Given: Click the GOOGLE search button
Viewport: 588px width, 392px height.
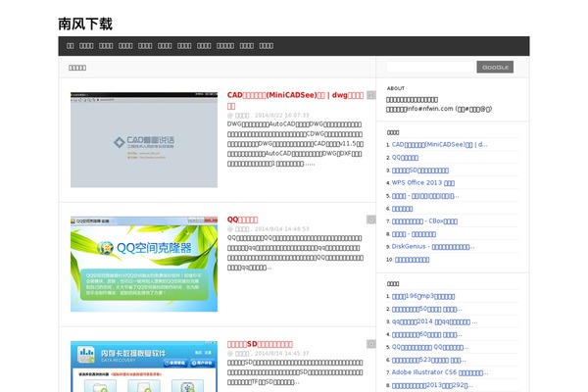Looking at the screenshot, I should 495,68.
